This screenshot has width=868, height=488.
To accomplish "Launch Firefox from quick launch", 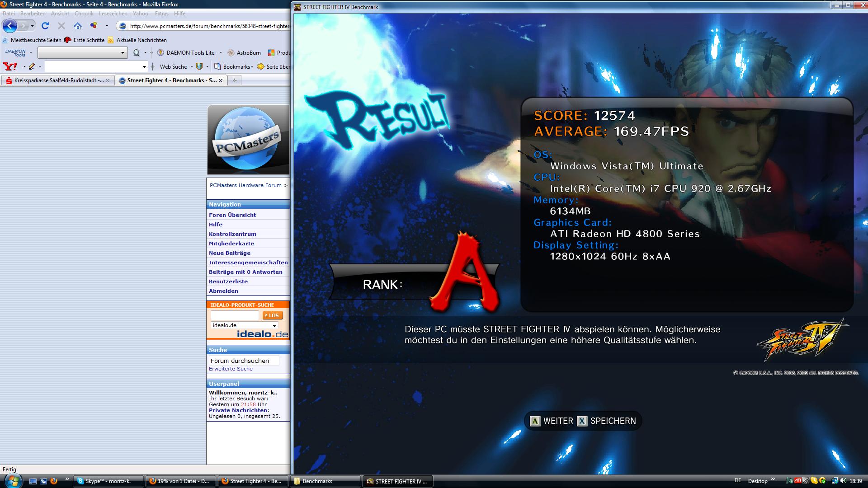I will (x=54, y=481).
